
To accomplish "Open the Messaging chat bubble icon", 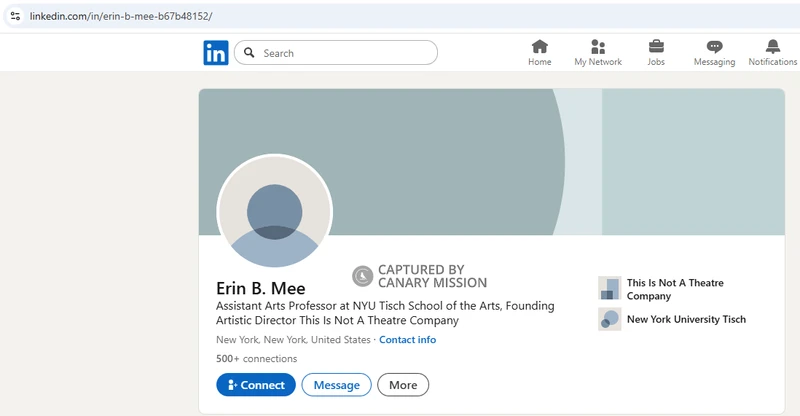I will (714, 47).
